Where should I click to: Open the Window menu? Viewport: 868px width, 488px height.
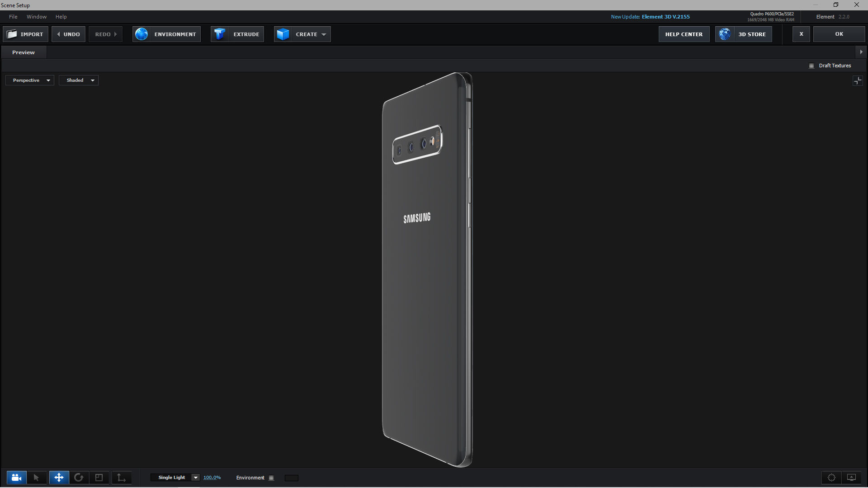[x=37, y=17]
